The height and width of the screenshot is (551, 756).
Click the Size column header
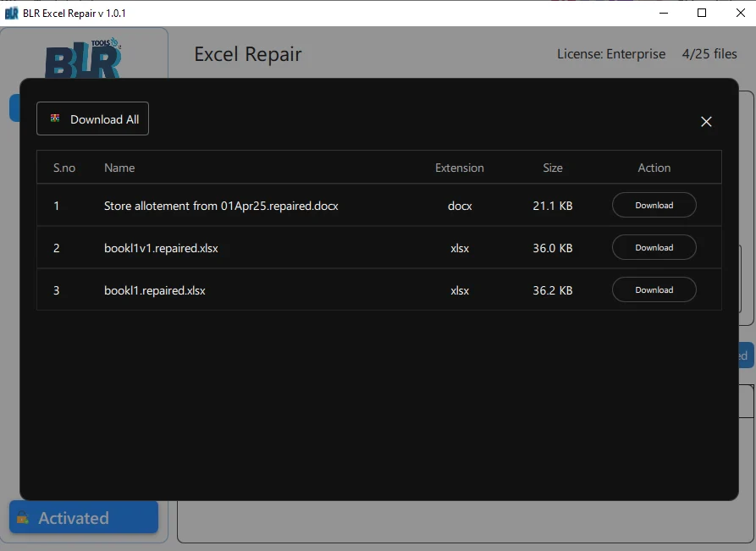[x=552, y=168]
